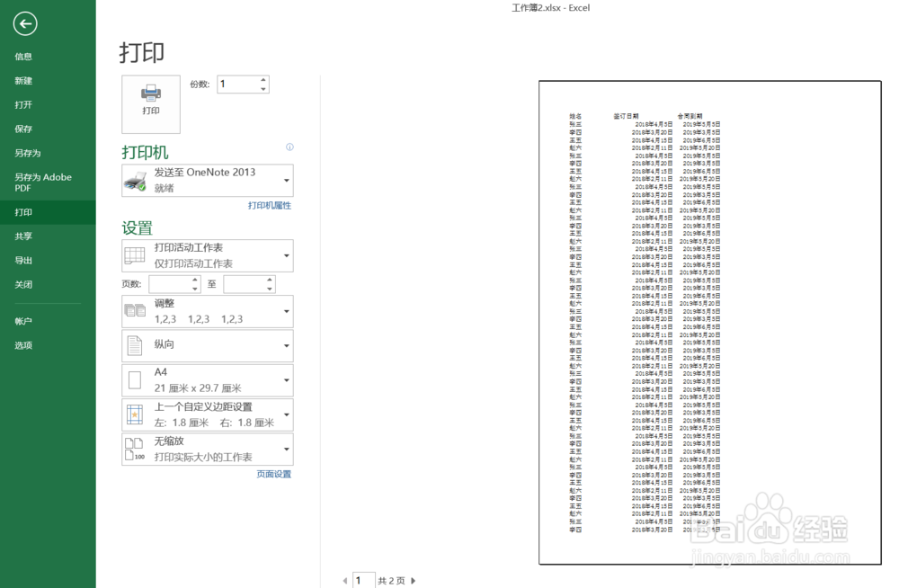Image resolution: width=899 pixels, height=588 pixels.
Task: Click the collation pages icon
Action: tap(135, 311)
